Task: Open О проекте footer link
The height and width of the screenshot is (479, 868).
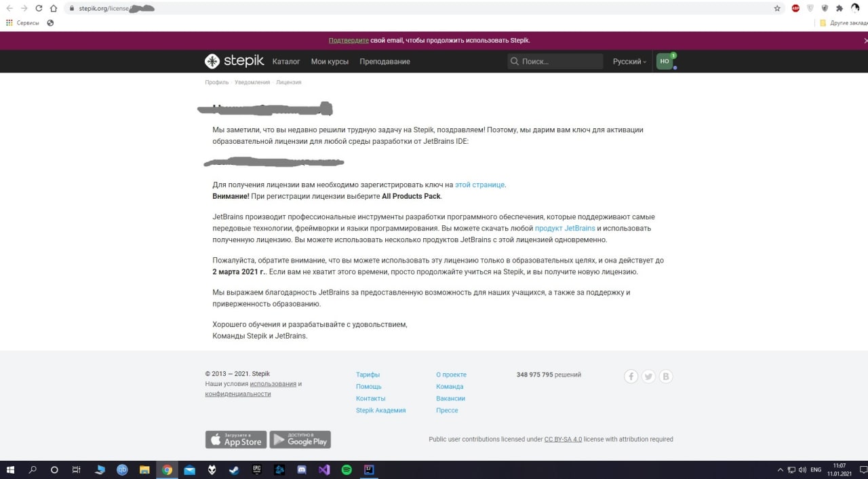Action: (451, 375)
